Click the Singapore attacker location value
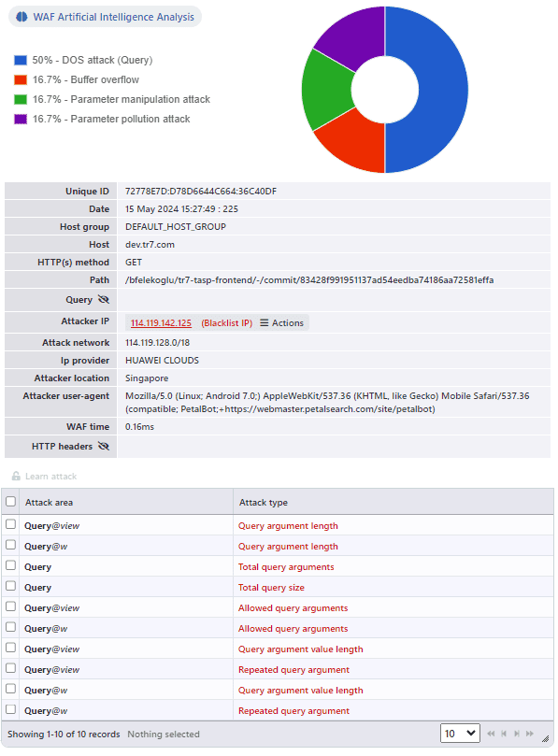Screen dimensions: 558x756 (147, 378)
